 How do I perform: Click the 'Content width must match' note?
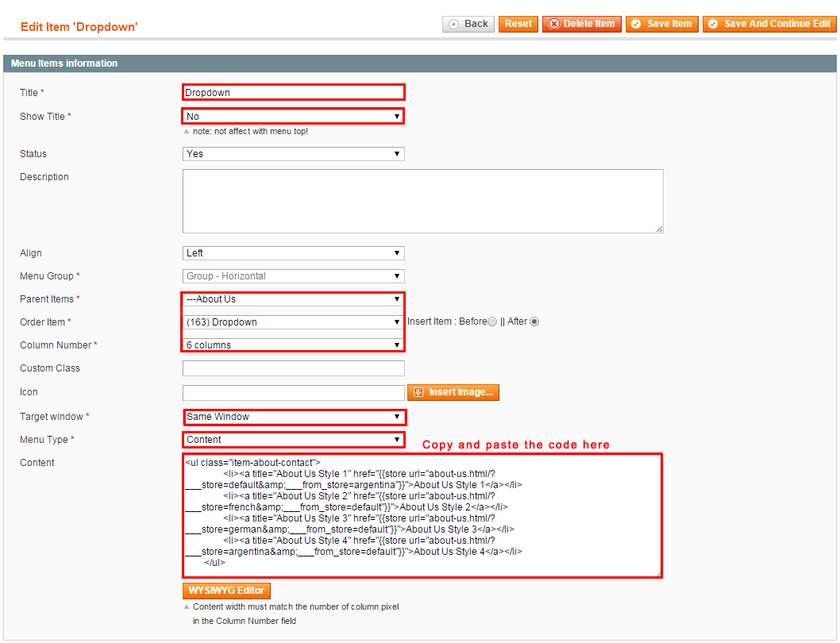pos(295,614)
